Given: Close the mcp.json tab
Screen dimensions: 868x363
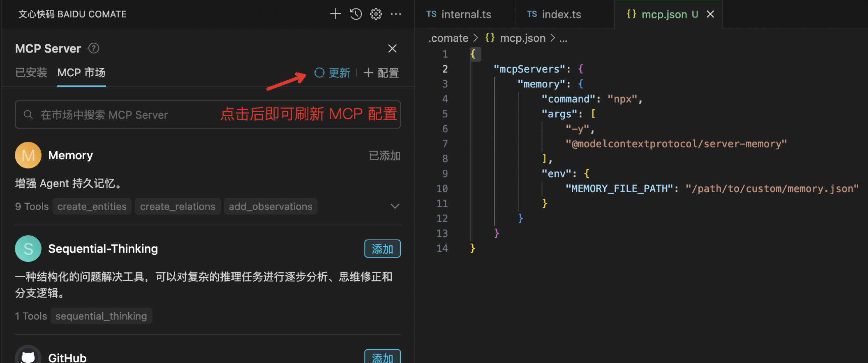Looking at the screenshot, I should click(710, 14).
